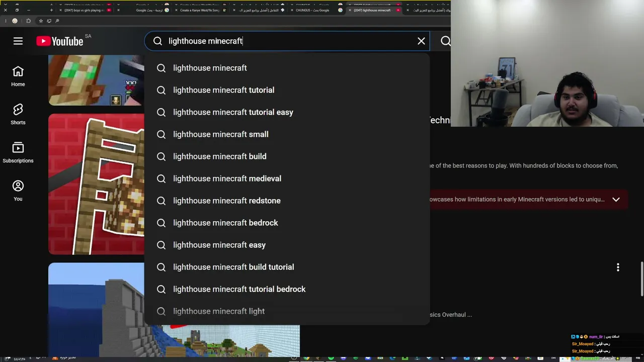Screen dimensions: 644x362
Task: Select the suggestion "lighthouse minecraft build"
Action: coord(287,156)
